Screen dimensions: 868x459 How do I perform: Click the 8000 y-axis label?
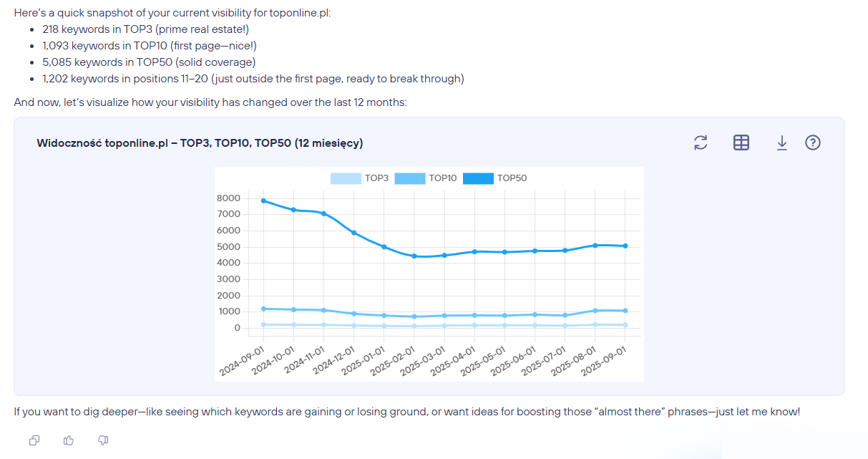coord(228,198)
